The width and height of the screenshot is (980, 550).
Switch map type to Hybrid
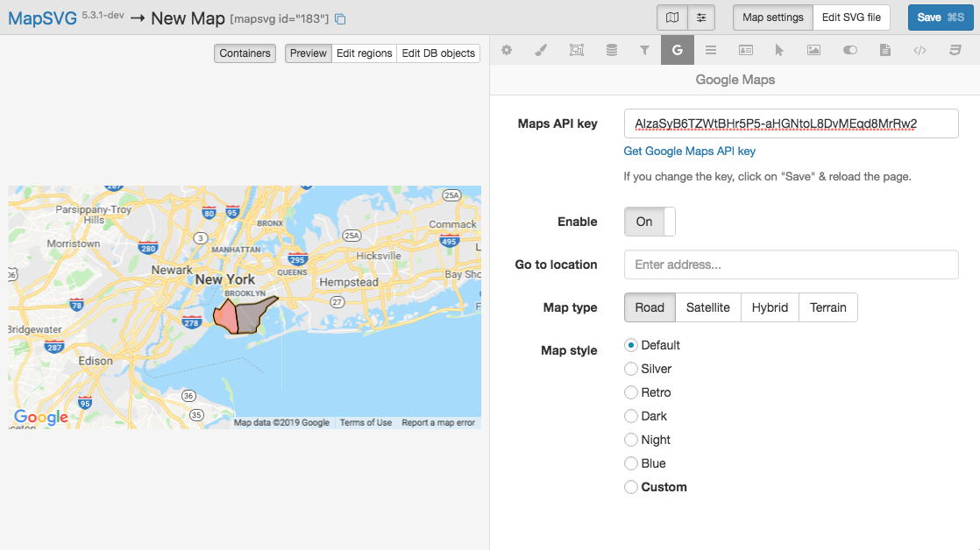coord(770,307)
